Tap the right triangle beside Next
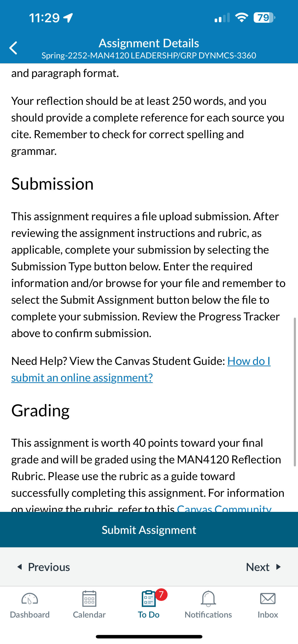This screenshot has width=298, height=644. tap(278, 567)
